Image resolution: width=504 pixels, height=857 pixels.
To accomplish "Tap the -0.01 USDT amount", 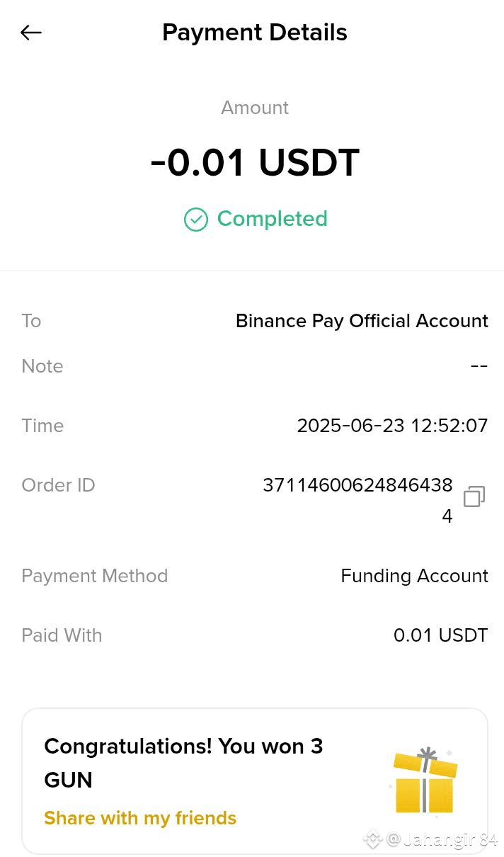I will click(255, 163).
